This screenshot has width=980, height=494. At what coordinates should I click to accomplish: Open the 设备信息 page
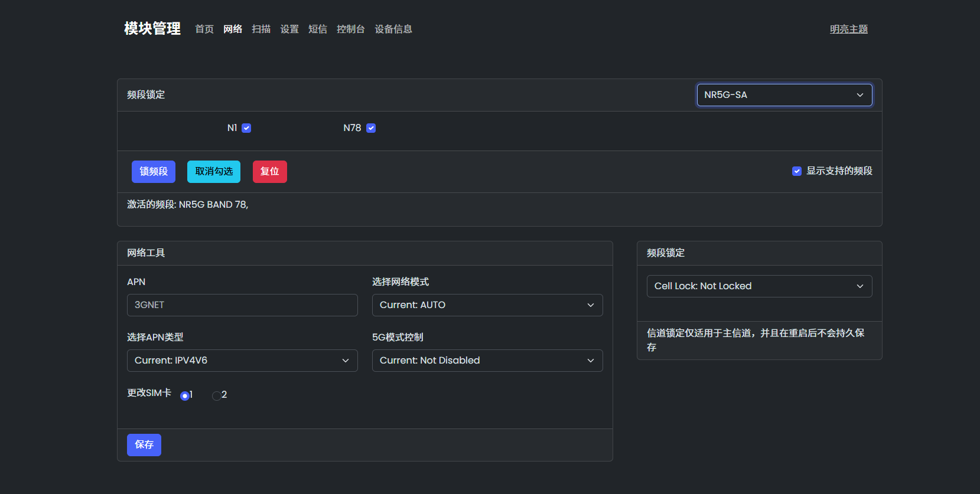pyautogui.click(x=393, y=30)
